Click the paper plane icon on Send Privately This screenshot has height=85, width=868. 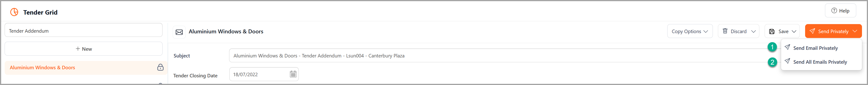coord(812,31)
